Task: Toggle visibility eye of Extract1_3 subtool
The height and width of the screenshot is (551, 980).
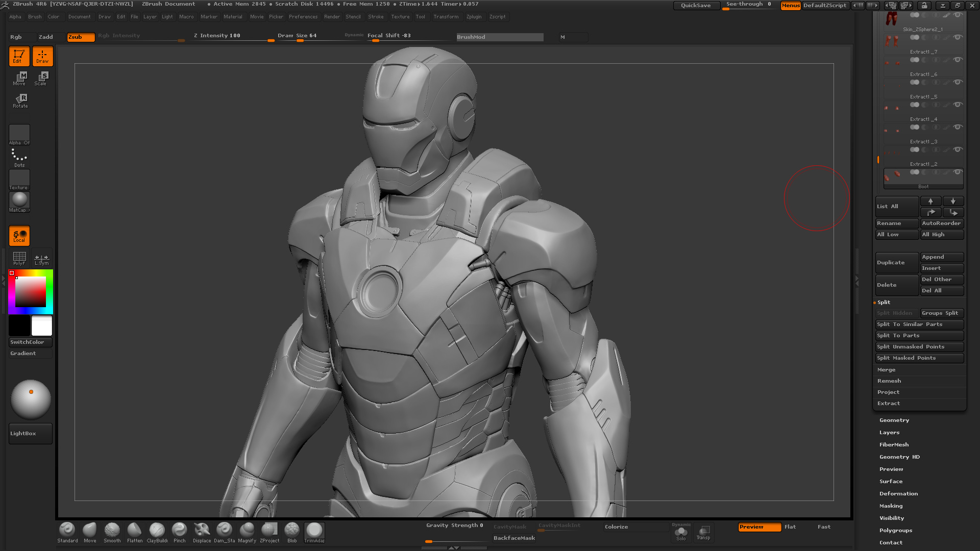Action: pos(958,127)
